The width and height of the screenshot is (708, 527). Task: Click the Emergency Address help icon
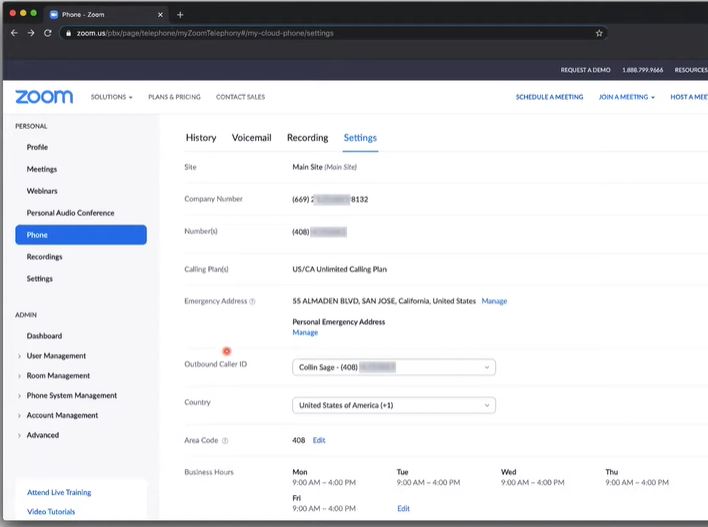(x=252, y=301)
